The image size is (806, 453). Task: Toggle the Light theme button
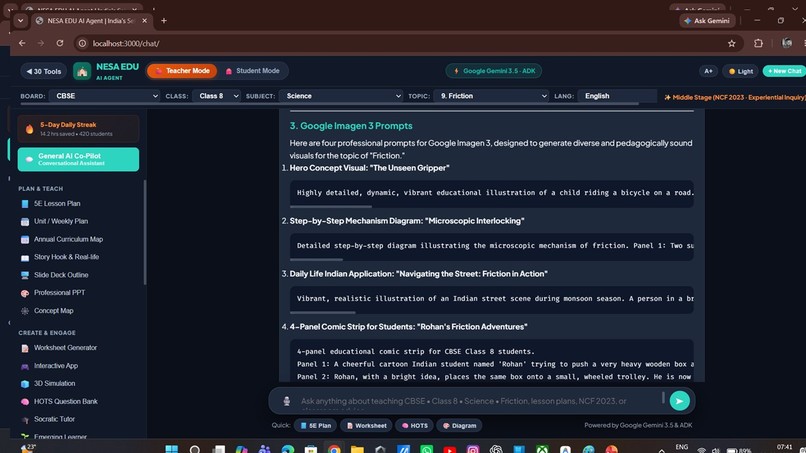point(741,71)
